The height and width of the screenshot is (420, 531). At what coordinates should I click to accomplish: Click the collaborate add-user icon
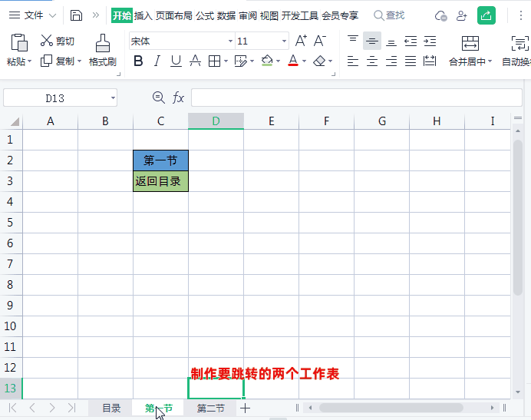(x=462, y=15)
